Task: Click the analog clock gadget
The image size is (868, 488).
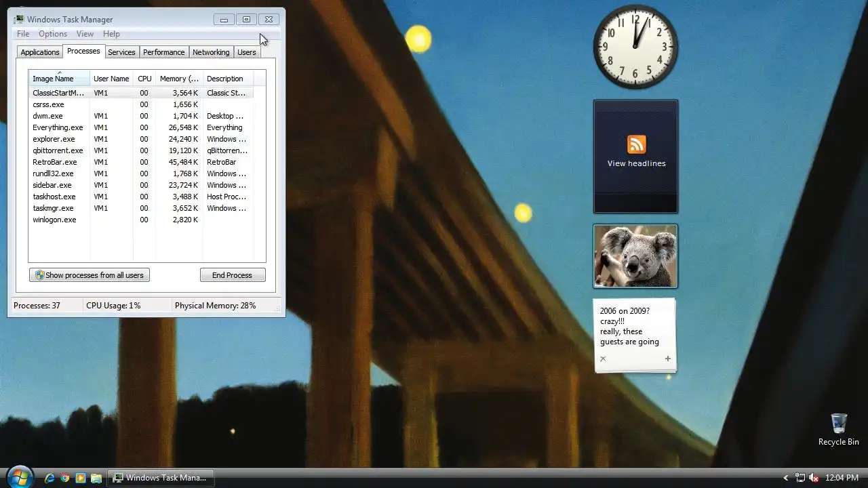Action: (635, 47)
